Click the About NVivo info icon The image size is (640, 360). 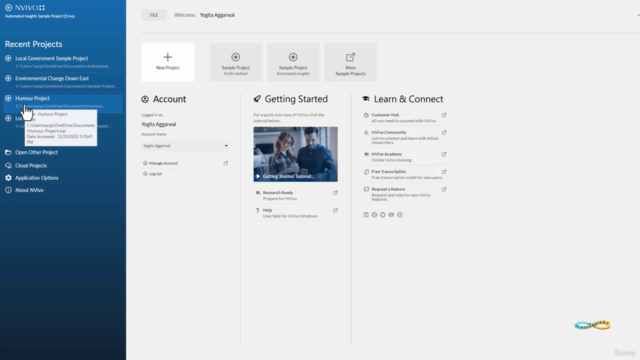click(8, 190)
